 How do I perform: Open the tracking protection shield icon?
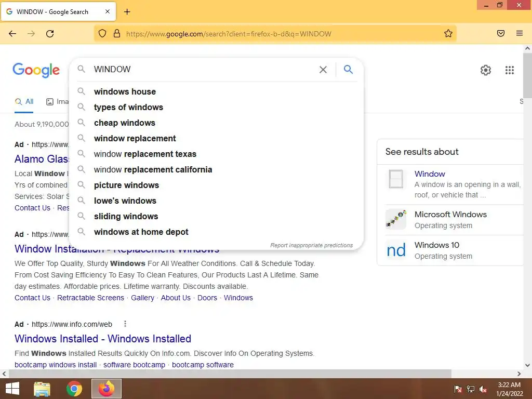102,34
